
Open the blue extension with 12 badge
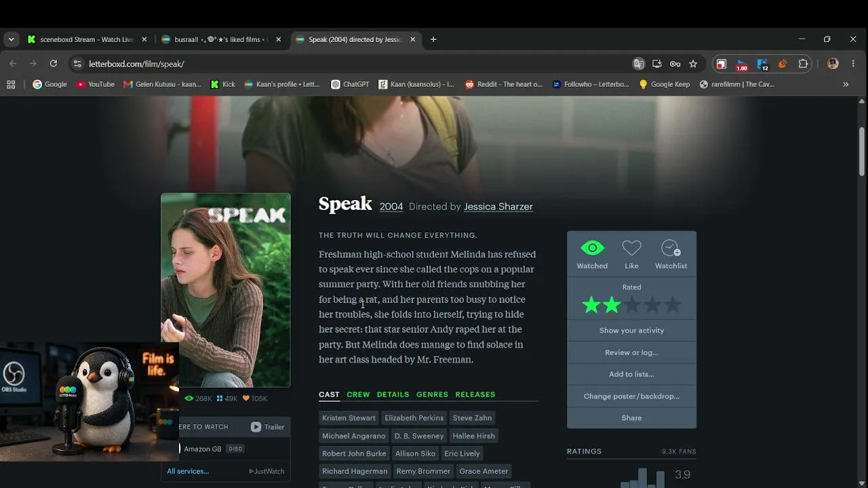click(762, 64)
